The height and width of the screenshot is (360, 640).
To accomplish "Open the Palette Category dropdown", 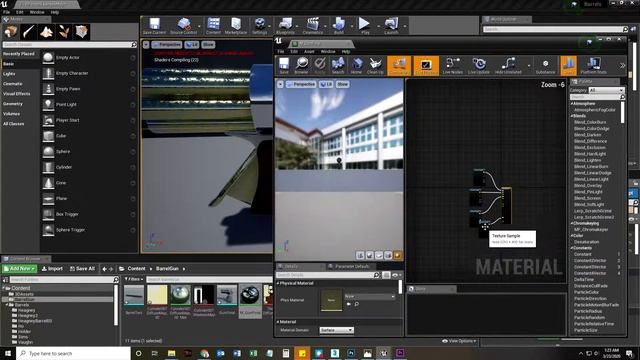I will click(607, 90).
